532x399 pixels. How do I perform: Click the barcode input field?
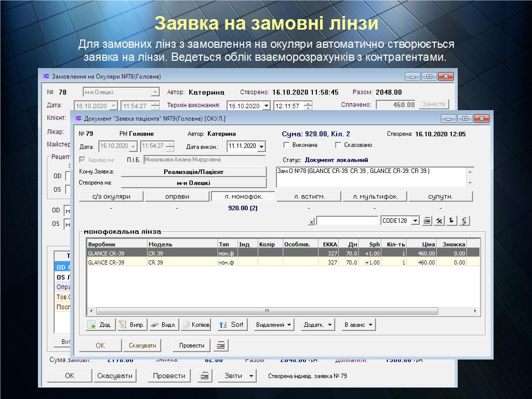click(347, 221)
